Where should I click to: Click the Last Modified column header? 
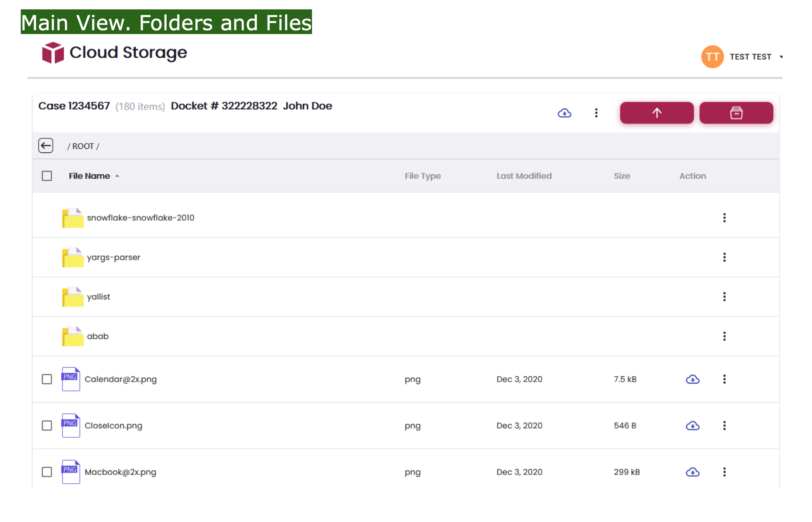524,176
